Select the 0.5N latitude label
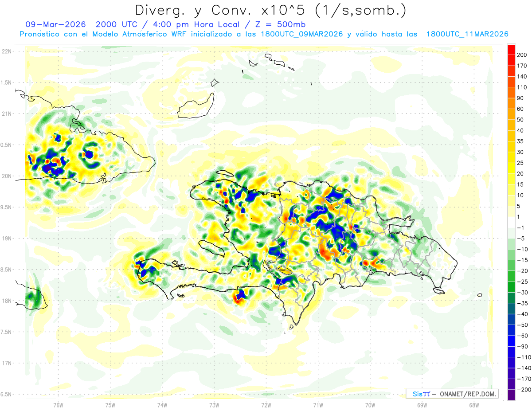The image size is (532, 411). click(x=7, y=145)
